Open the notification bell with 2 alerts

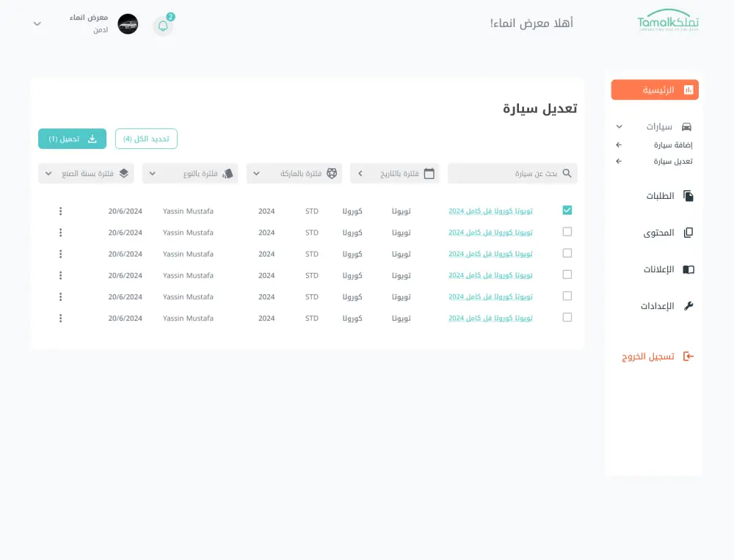click(x=163, y=24)
